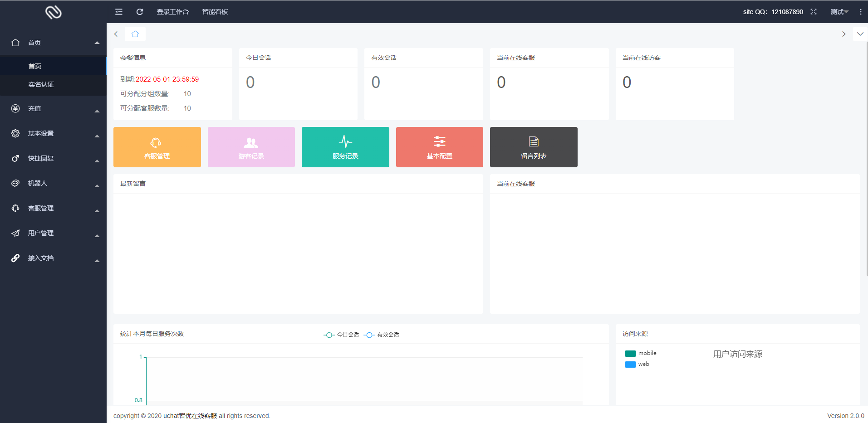Expand the 充值 sidebar menu

(x=53, y=108)
